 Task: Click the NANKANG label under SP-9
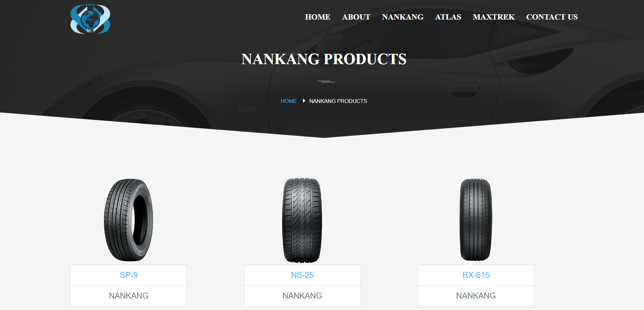coord(129,296)
